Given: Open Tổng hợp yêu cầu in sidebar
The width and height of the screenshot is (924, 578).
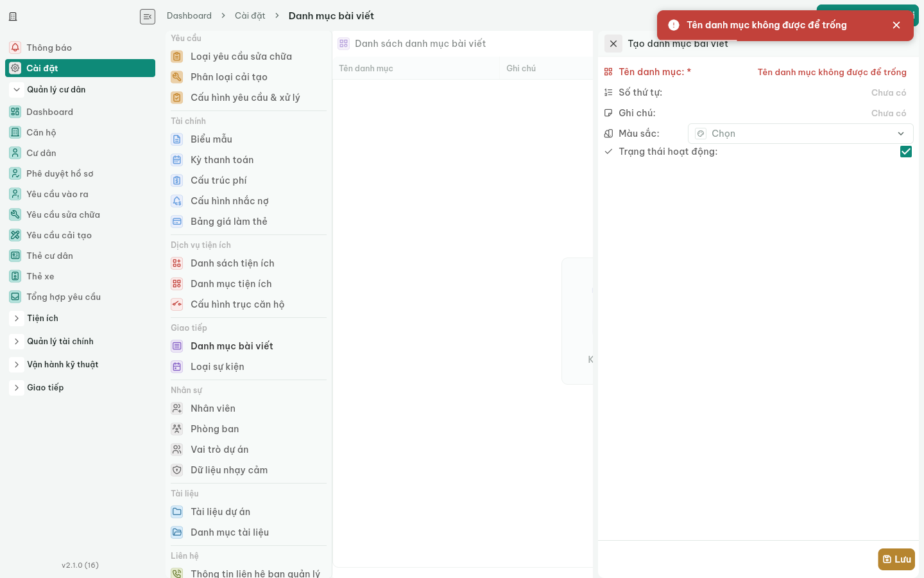Looking at the screenshot, I should point(80,297).
